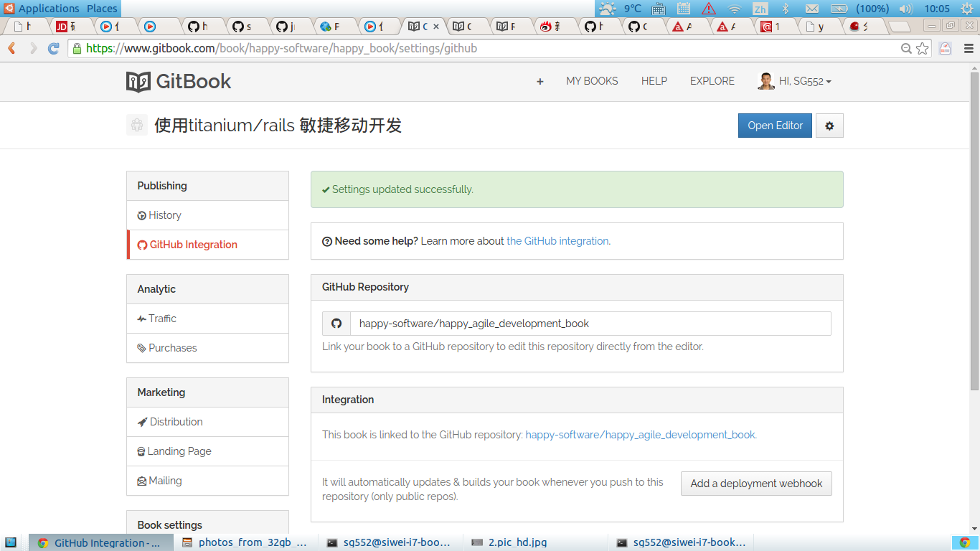
Task: Click the 10:05 clock in the top panel
Action: pyautogui.click(x=937, y=9)
